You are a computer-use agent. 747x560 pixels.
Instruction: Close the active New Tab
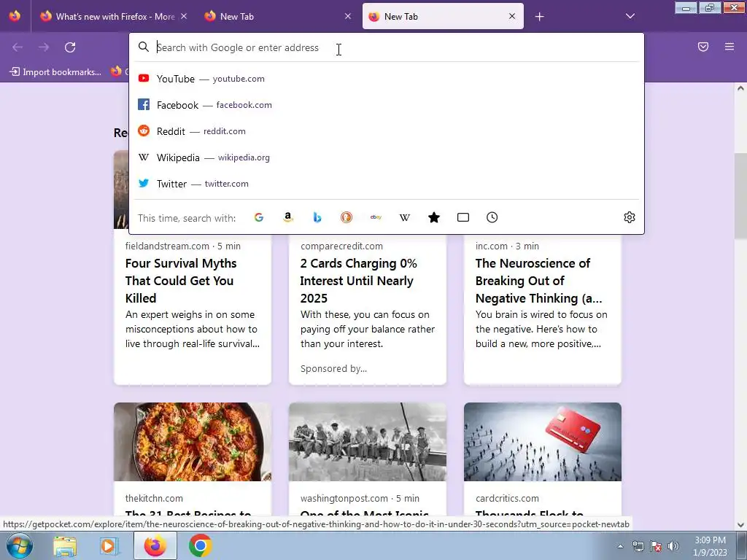(x=512, y=16)
